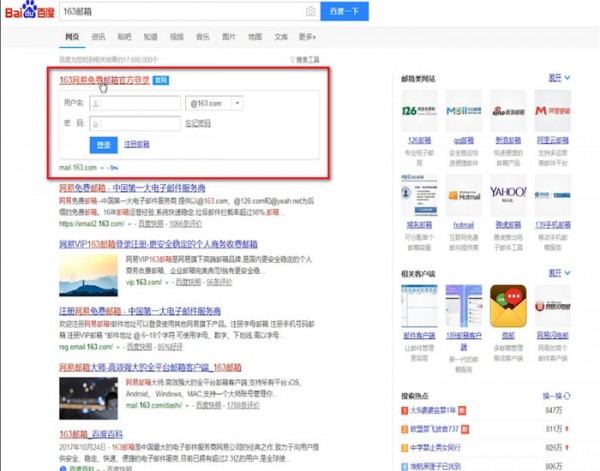This screenshot has height=471, width=600.
Task: Open the 图片 tab
Action: pos(229,37)
